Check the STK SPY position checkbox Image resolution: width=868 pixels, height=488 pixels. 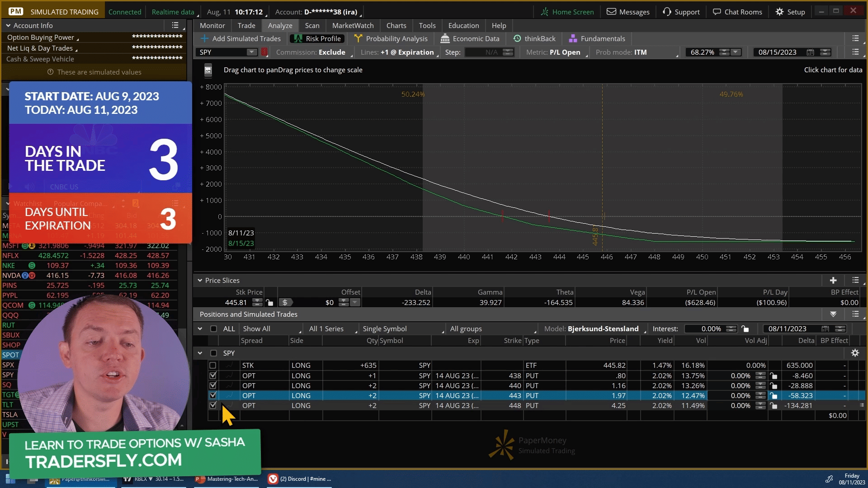[213, 365]
